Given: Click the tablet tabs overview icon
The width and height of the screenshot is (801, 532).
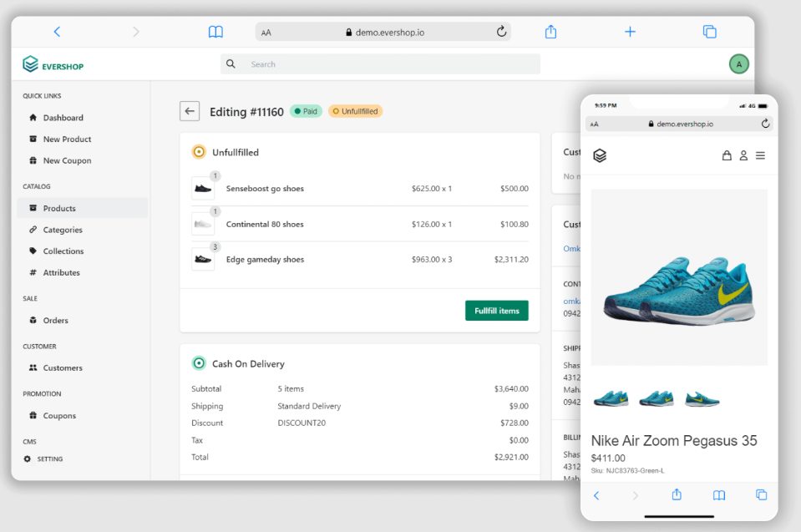Looking at the screenshot, I should [x=709, y=32].
